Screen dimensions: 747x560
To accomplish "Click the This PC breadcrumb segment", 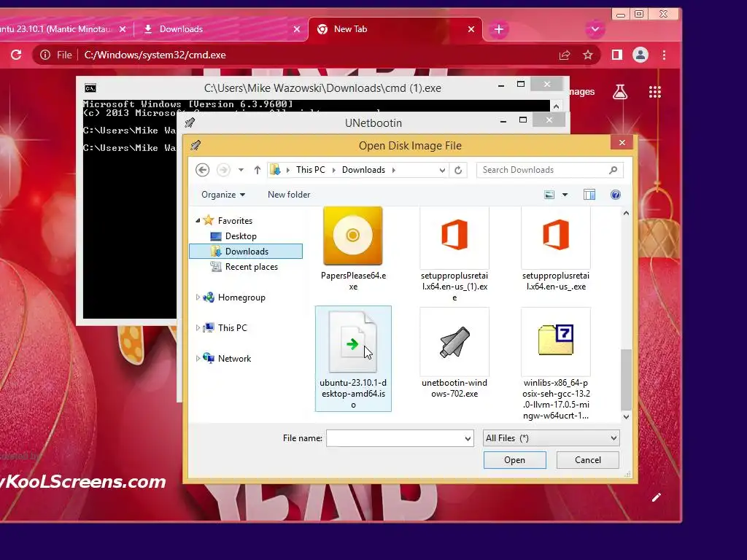I will pyautogui.click(x=311, y=170).
